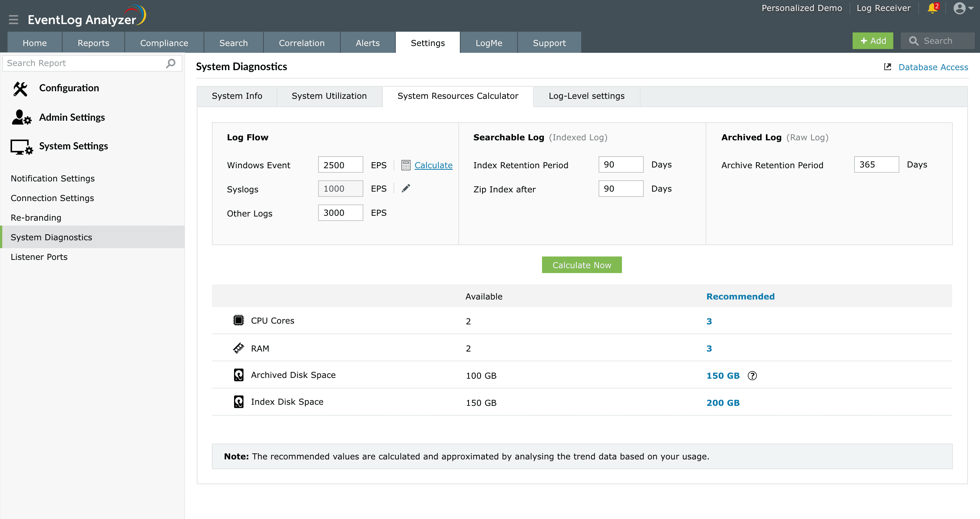Open the Log-Level settings tab
The height and width of the screenshot is (519, 980).
(586, 96)
